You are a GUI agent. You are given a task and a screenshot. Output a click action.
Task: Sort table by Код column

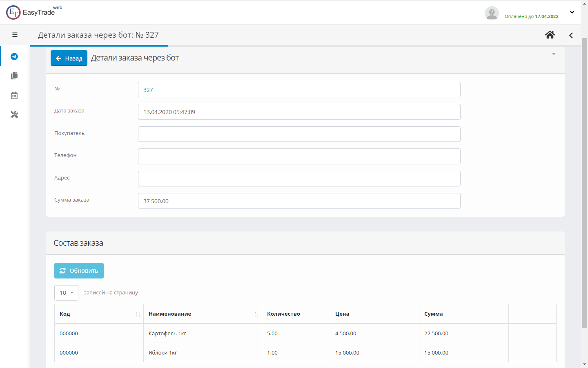pos(99,314)
